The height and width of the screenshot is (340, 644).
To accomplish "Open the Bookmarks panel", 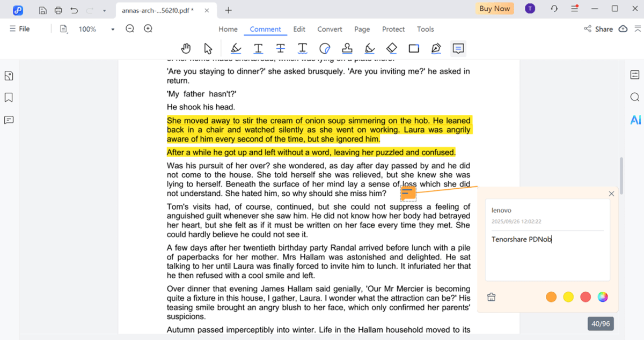I will click(x=9, y=97).
